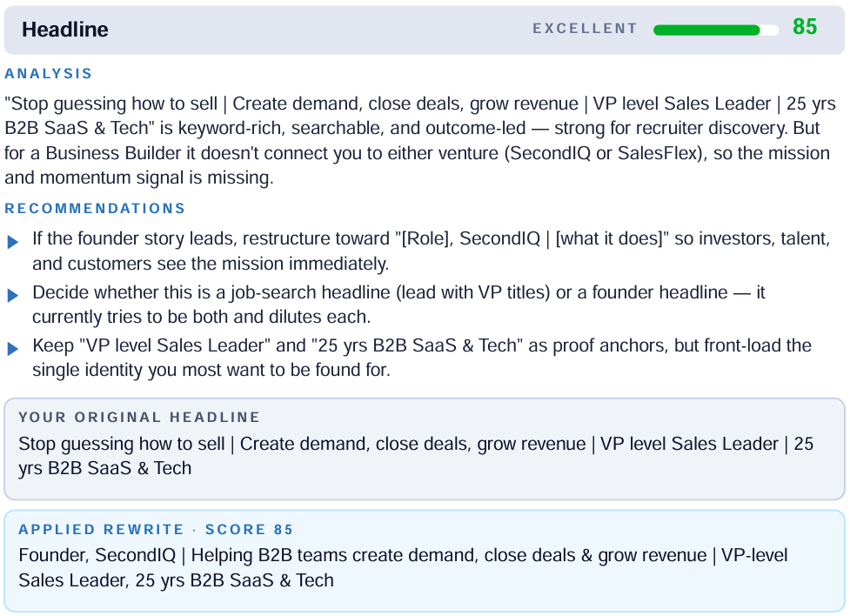This screenshot has height=616, width=850.
Task: Click the Headline header bar background
Action: coord(425,30)
